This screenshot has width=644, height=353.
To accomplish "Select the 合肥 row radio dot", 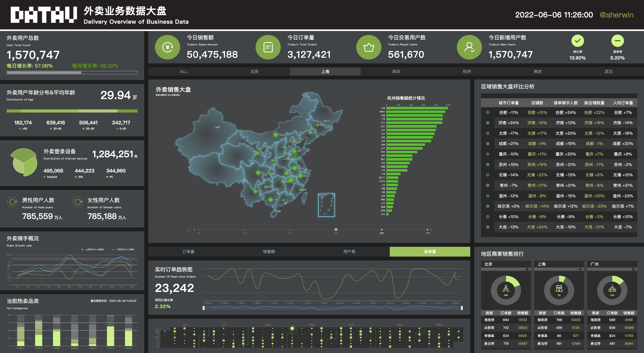I will (x=487, y=113).
